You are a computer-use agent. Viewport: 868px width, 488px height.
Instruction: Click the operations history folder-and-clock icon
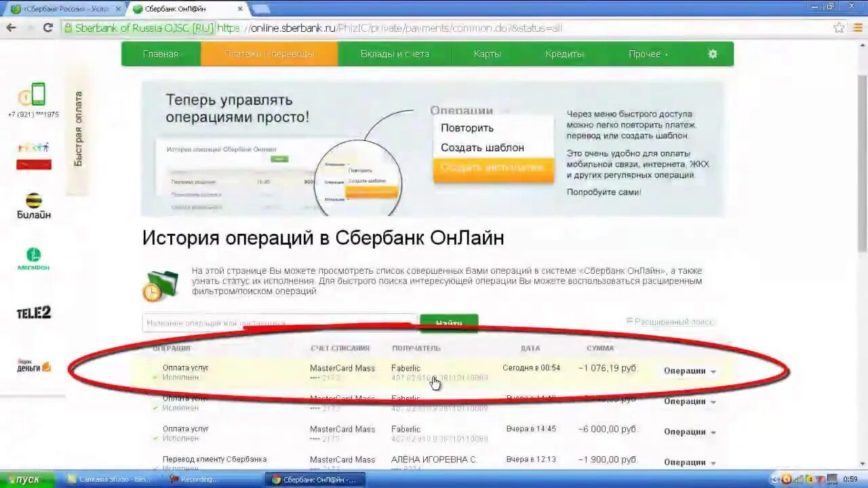coord(160,285)
